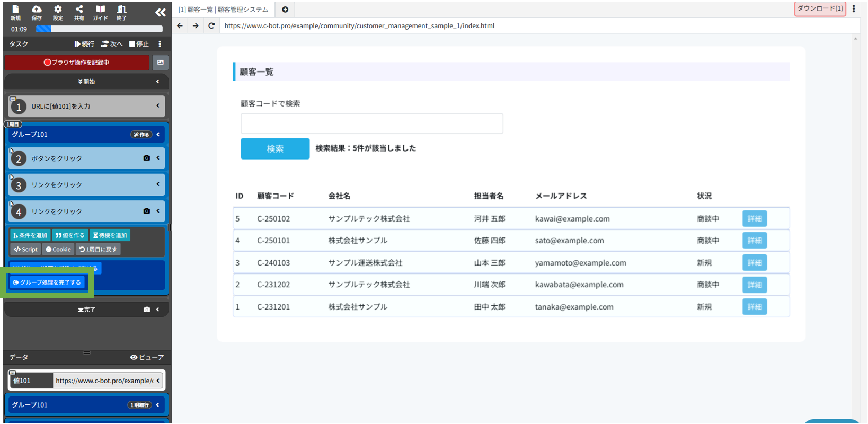The image size is (868, 424).
Task: Go forward in the embedded browser
Action: point(196,25)
